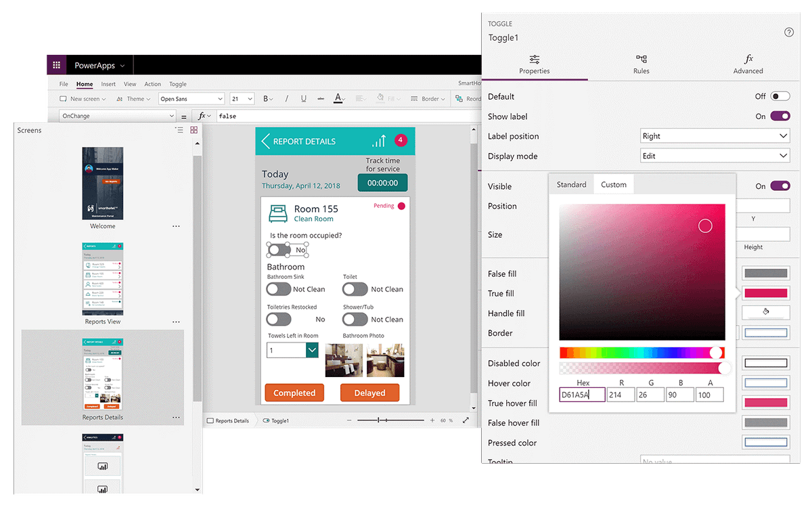The height and width of the screenshot is (507, 812).
Task: Turn off the Show label toggle
Action: (x=780, y=116)
